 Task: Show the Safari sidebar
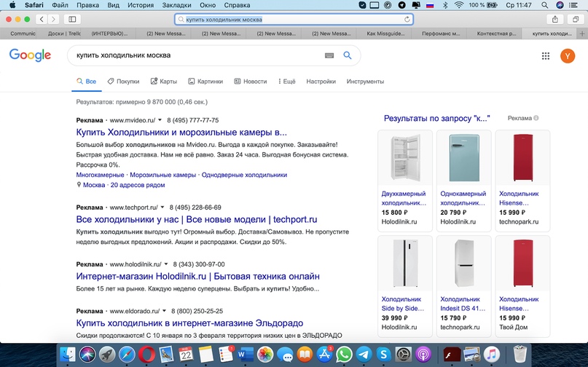(72, 19)
